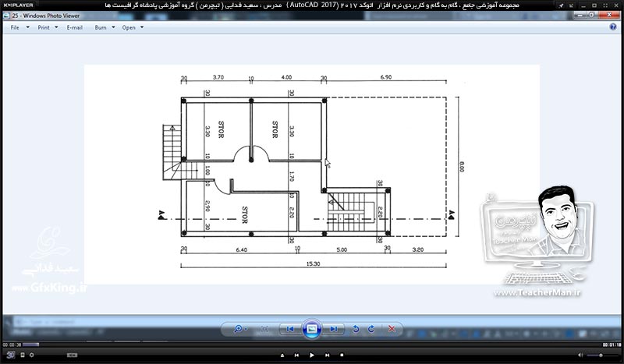Click the KMPlayer seek progress bar
This screenshot has height=364, width=624.
[311, 345]
